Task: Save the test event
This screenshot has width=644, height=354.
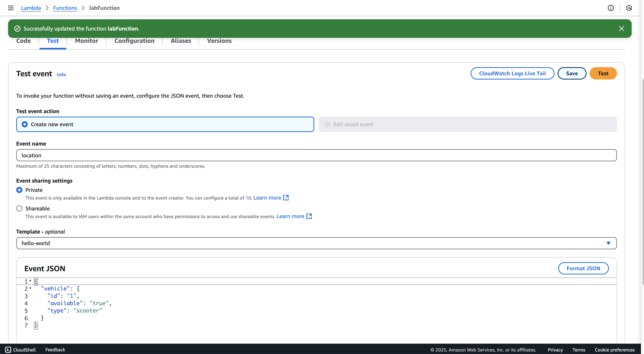Action: tap(572, 73)
